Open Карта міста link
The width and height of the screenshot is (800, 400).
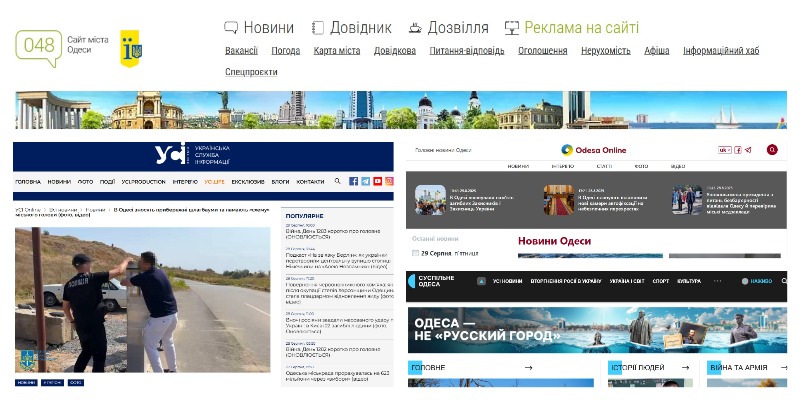[337, 51]
